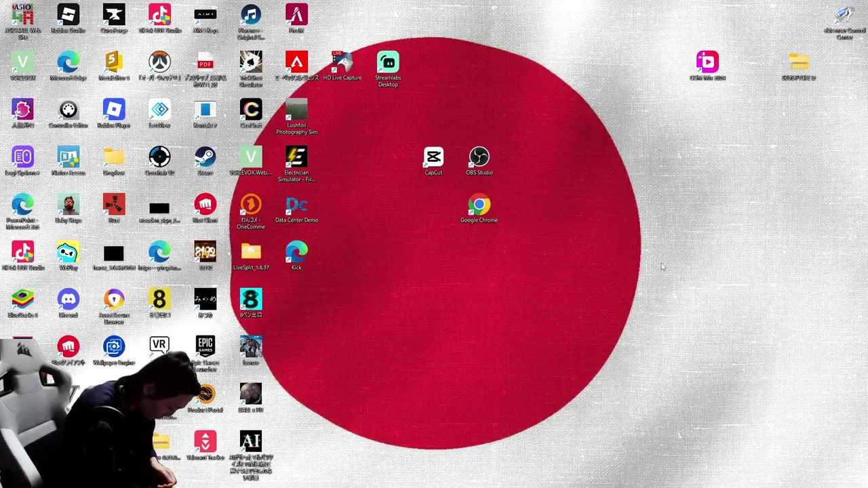
Task: Launch the Baby Steps game icon
Action: pos(68,205)
